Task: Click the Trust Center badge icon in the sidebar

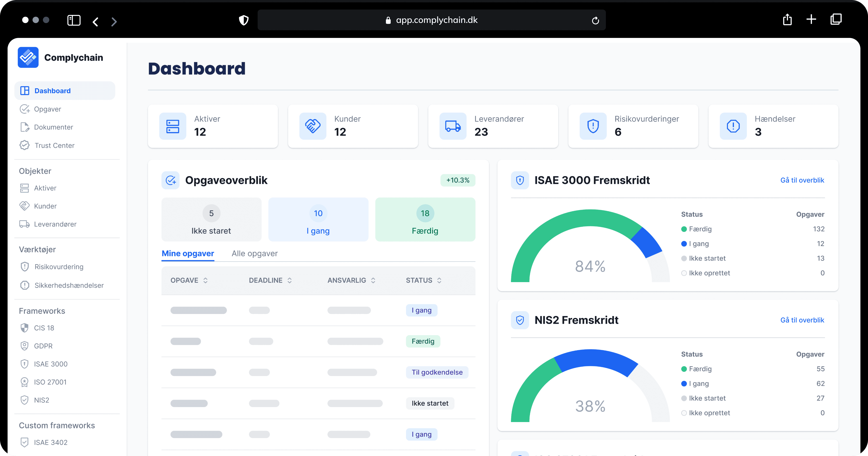Action: (24, 145)
